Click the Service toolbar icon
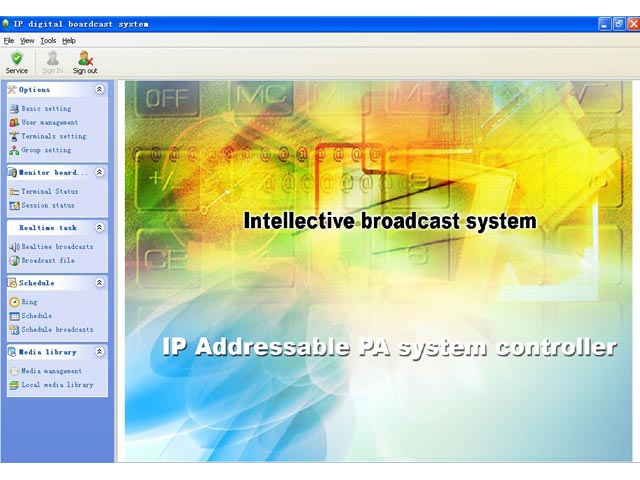Image resolution: width=640 pixels, height=480 pixels. pyautogui.click(x=17, y=63)
